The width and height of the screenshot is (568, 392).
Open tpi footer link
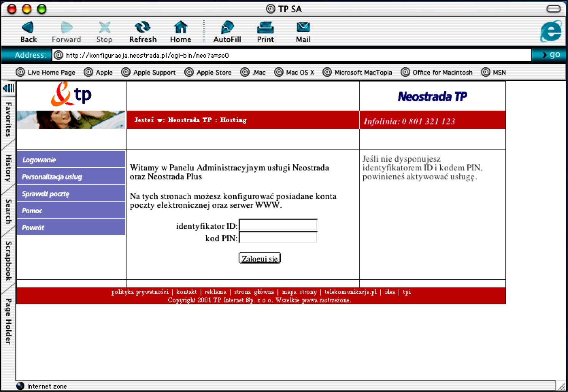(407, 292)
